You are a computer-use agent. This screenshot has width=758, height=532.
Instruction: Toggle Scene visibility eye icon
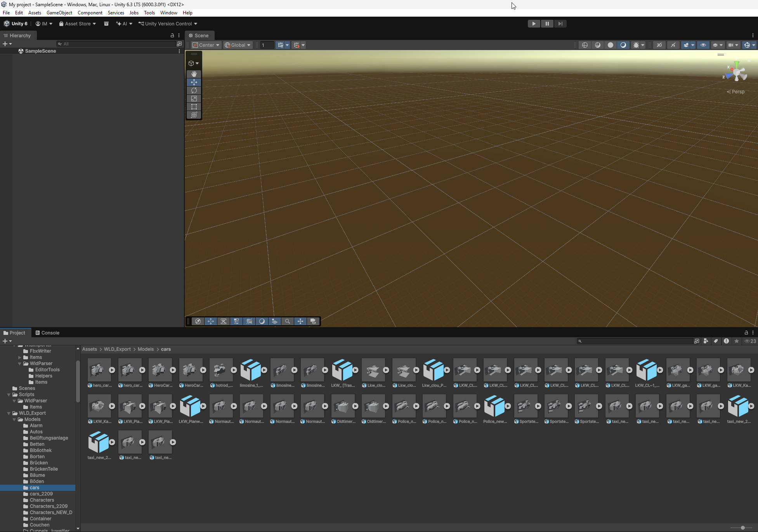click(703, 45)
